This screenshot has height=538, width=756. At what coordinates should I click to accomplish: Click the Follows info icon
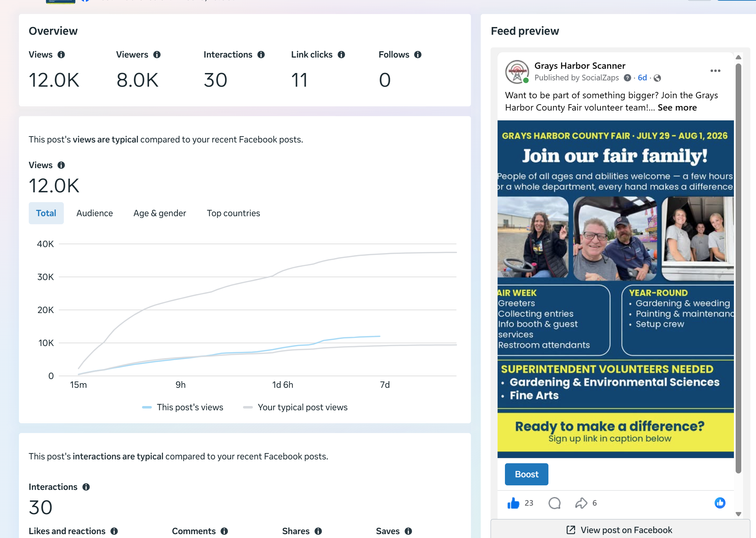(x=418, y=55)
